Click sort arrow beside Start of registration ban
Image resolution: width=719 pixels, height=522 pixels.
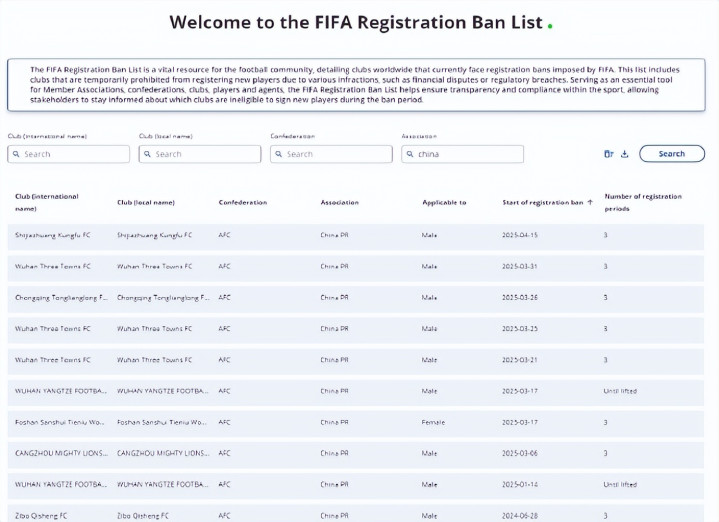590,202
